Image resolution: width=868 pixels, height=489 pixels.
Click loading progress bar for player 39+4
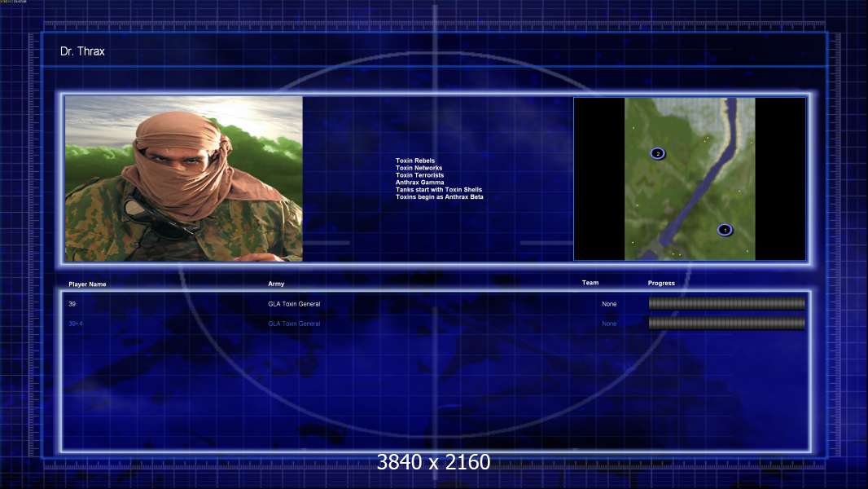(x=727, y=323)
